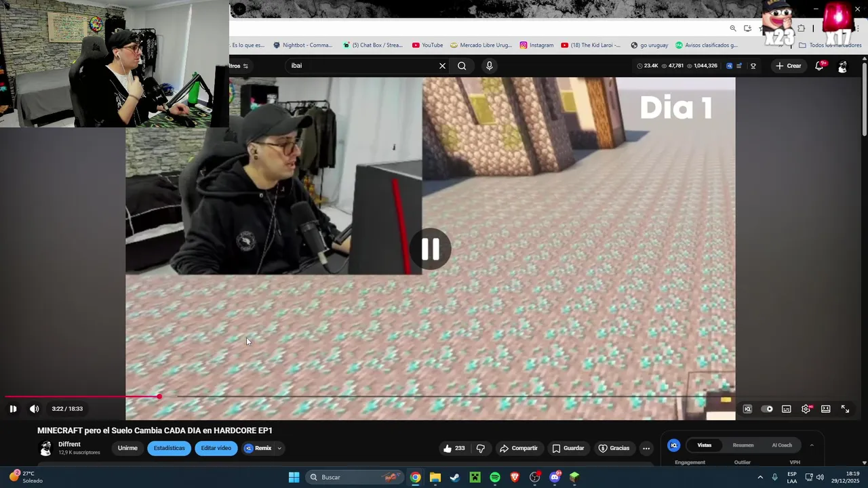This screenshot has width=868, height=488.
Task: Clear the 'ibai' search text
Action: coord(442,66)
